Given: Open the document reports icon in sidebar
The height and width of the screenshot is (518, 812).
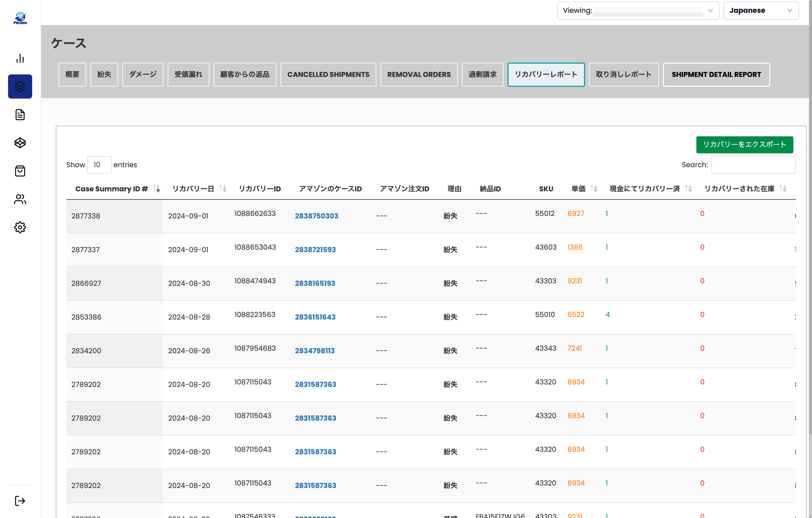Looking at the screenshot, I should pos(20,115).
